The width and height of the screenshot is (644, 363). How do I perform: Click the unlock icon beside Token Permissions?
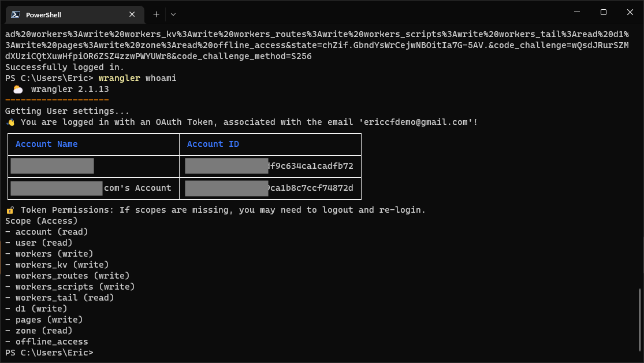pos(10,210)
